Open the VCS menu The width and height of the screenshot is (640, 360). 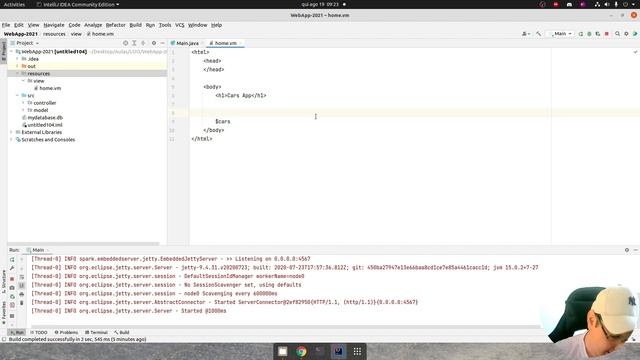coord(180,25)
